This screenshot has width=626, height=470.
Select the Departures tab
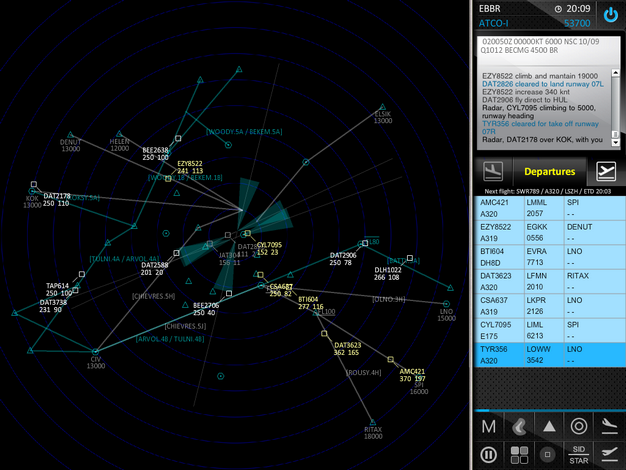(549, 171)
